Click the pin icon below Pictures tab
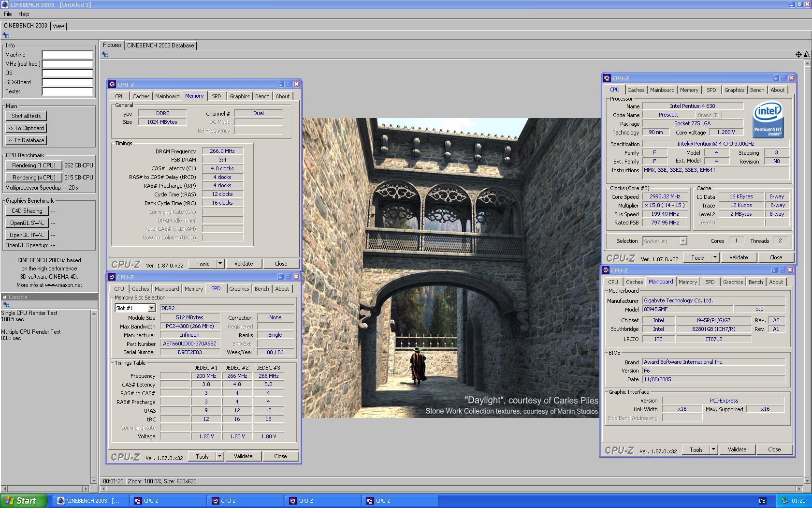Screen dimensions: 812x508 click(x=105, y=55)
